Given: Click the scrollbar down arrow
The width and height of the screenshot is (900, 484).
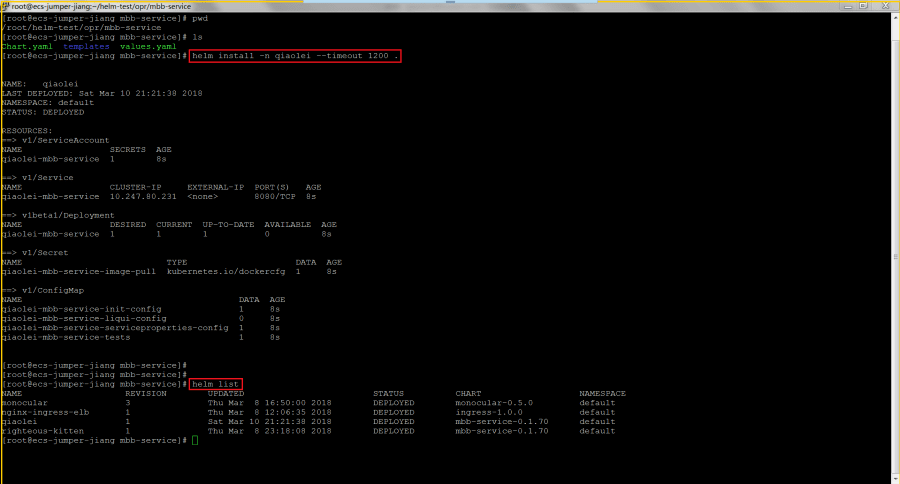Looking at the screenshot, I should tap(895, 478).
